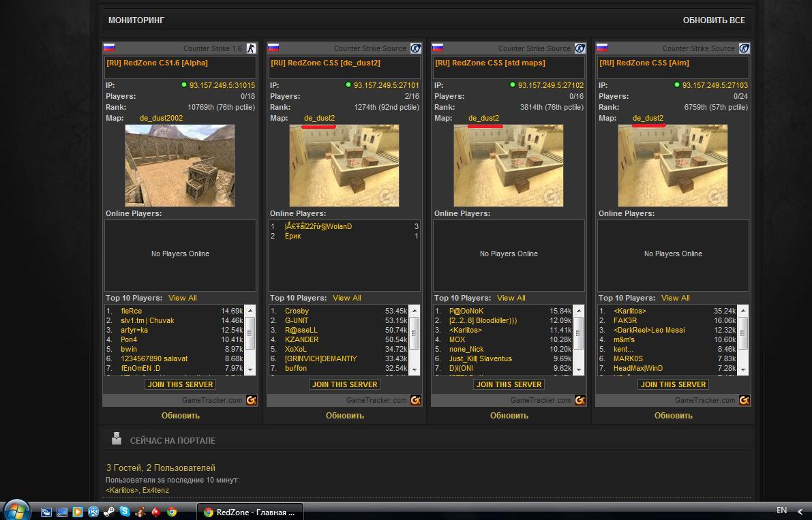Open the Windows Start menu orb

point(16,510)
